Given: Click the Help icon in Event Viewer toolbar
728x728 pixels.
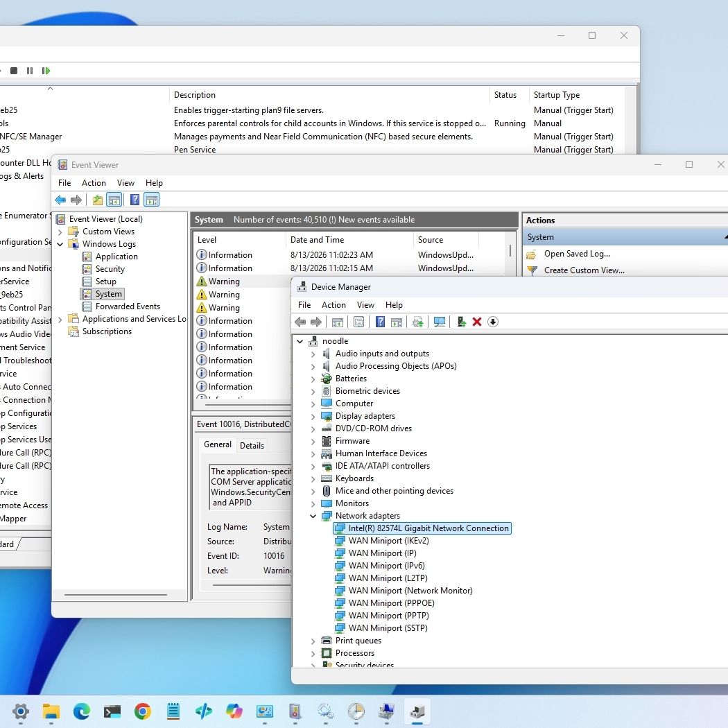Looking at the screenshot, I should [135, 200].
